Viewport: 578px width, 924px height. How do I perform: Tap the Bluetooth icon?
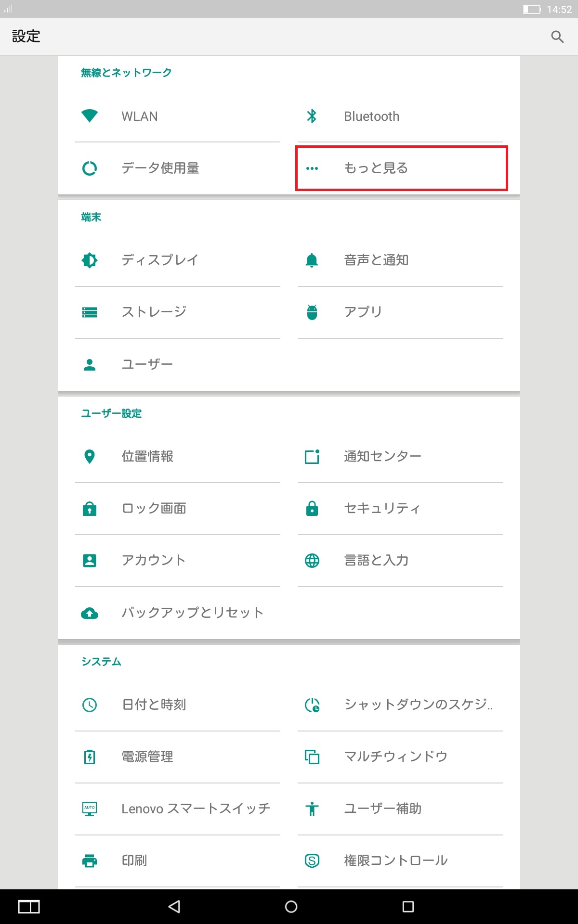pyautogui.click(x=312, y=116)
